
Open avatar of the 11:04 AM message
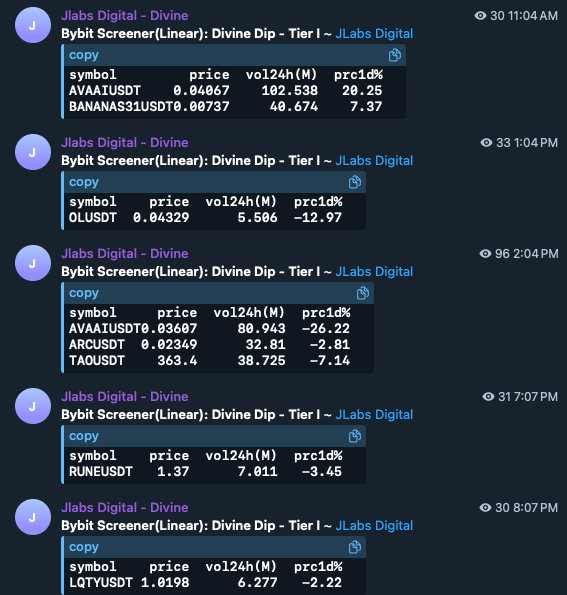[33, 25]
